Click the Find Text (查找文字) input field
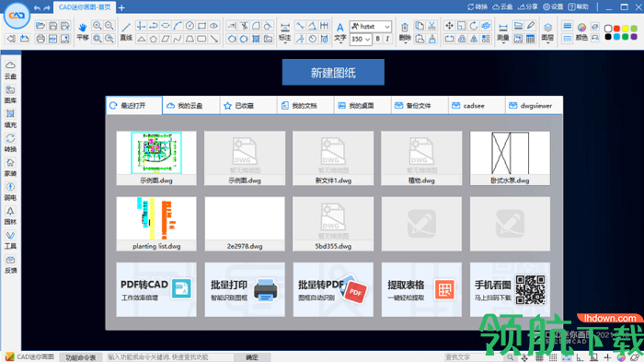 click(475, 357)
